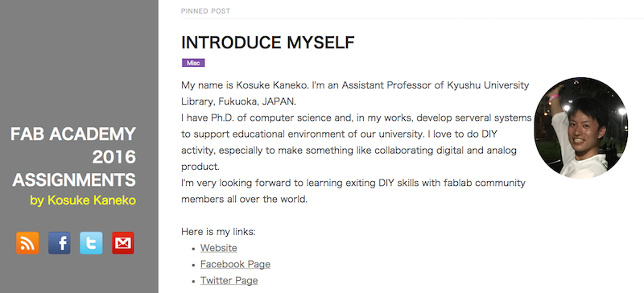Click the PINNED POST label
Image resolution: width=644 pixels, height=293 pixels.
[206, 11]
